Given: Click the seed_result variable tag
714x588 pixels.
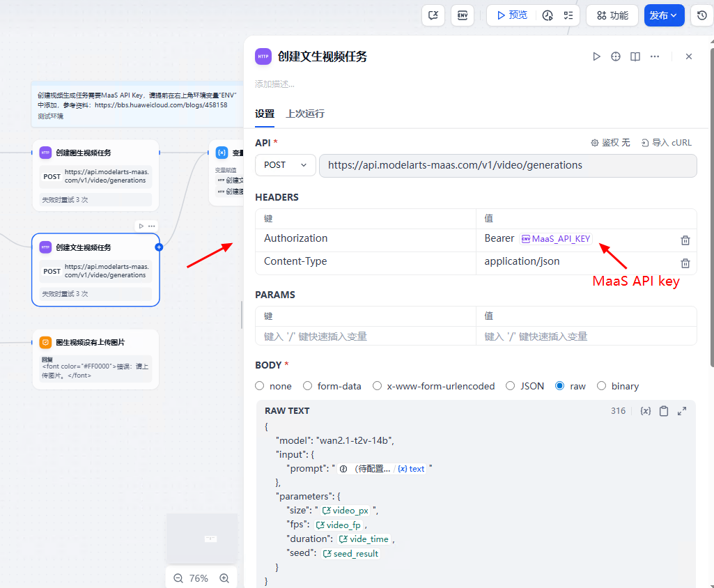Looking at the screenshot, I should (350, 554).
